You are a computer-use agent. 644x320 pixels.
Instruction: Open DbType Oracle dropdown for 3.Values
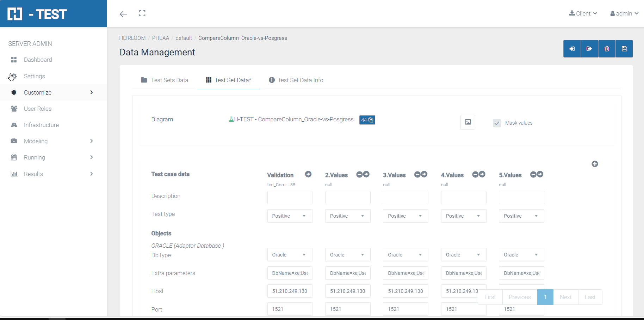405,255
